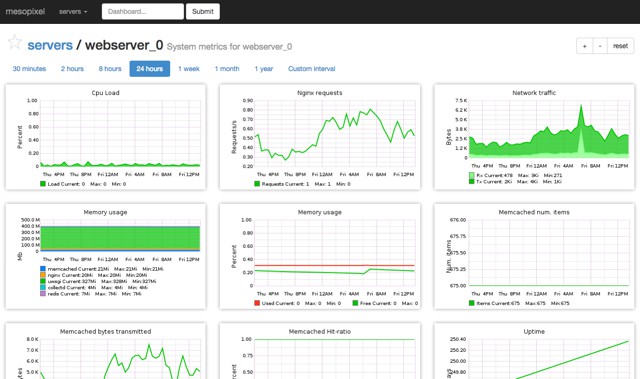Star the webserver_0 dashboard as favorite
This screenshot has height=379, width=640.
pos(15,42)
